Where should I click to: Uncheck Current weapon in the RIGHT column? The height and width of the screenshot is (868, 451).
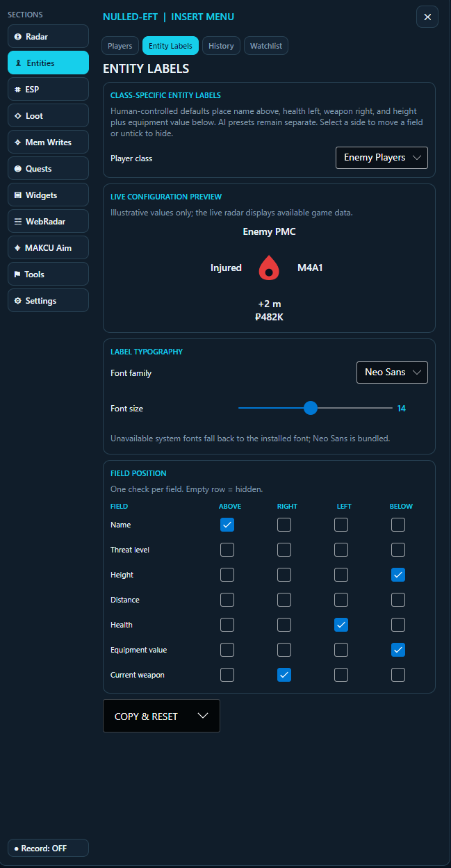[x=284, y=675]
